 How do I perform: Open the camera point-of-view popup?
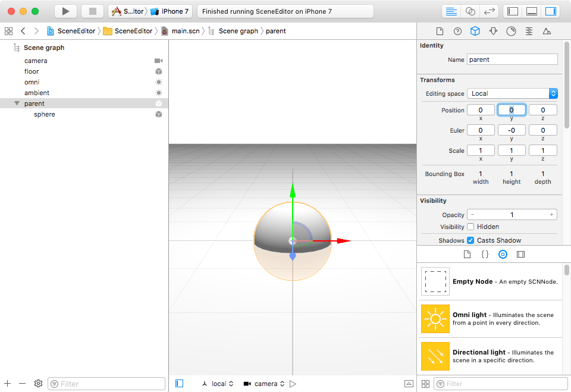tap(264, 384)
